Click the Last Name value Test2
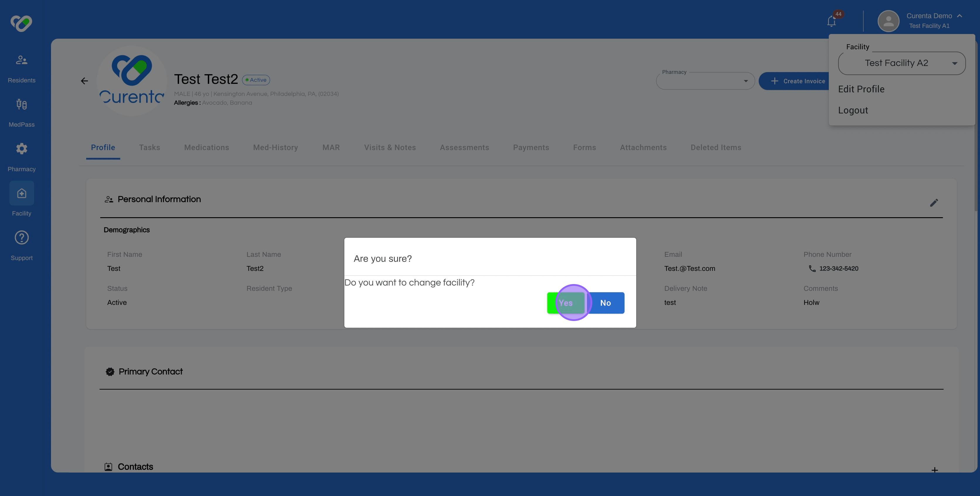This screenshot has width=980, height=496. pyautogui.click(x=255, y=269)
